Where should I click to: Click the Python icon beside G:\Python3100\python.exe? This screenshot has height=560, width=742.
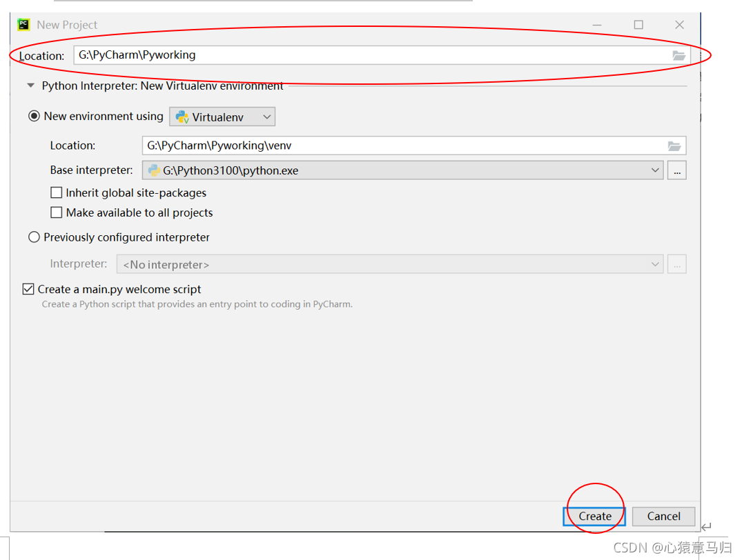(x=154, y=170)
